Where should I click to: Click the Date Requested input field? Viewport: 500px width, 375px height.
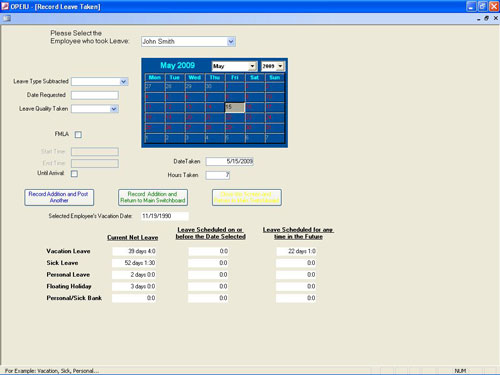[95, 95]
